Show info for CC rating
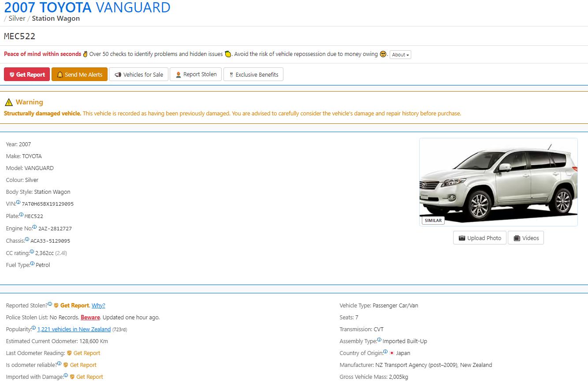 32,252
